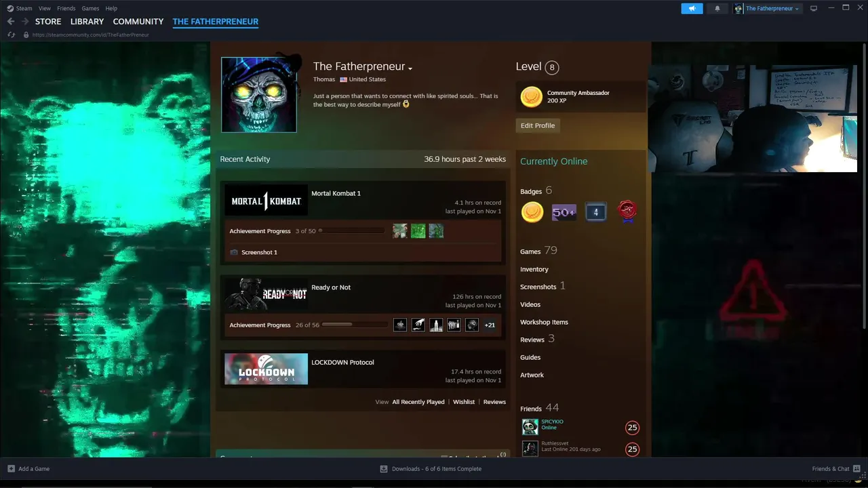This screenshot has width=868, height=488.
Task: Open the Screenshot 1 link under Mortal Kombat
Action: [x=259, y=252]
